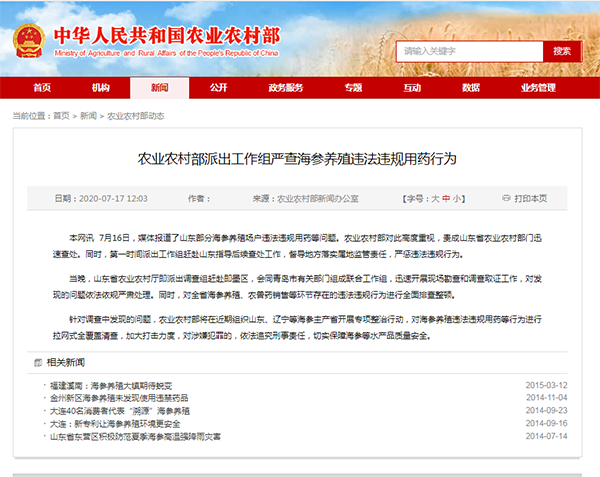This screenshot has width=600, height=477.
Task: Click the 相关新闻 section icon
Action: coord(38,362)
